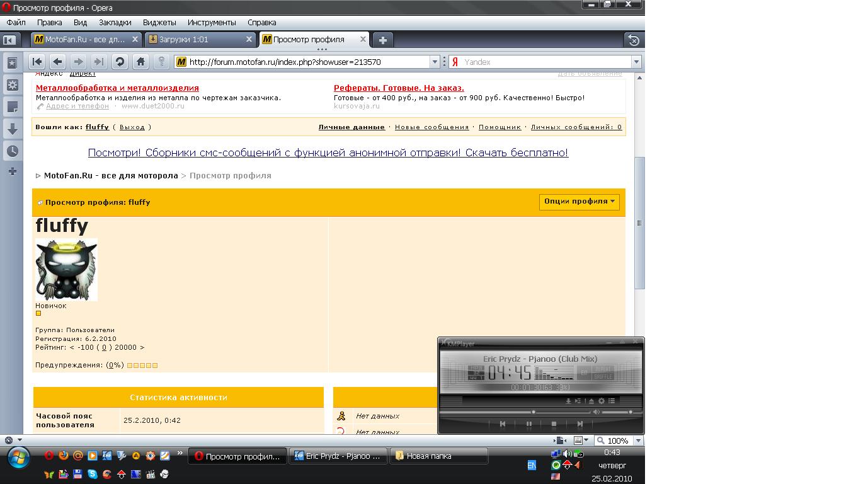Skip to next track in KMPlayer
This screenshot has height=484, width=868.
pos(580,424)
